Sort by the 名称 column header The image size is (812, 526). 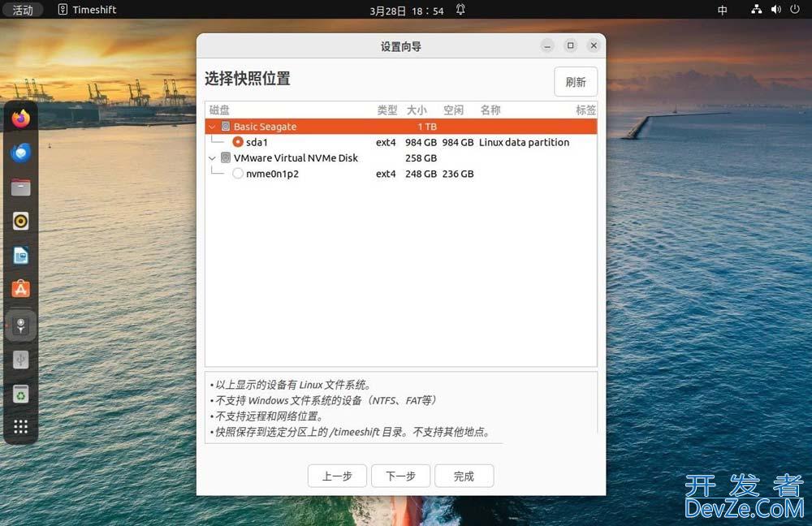[490, 110]
